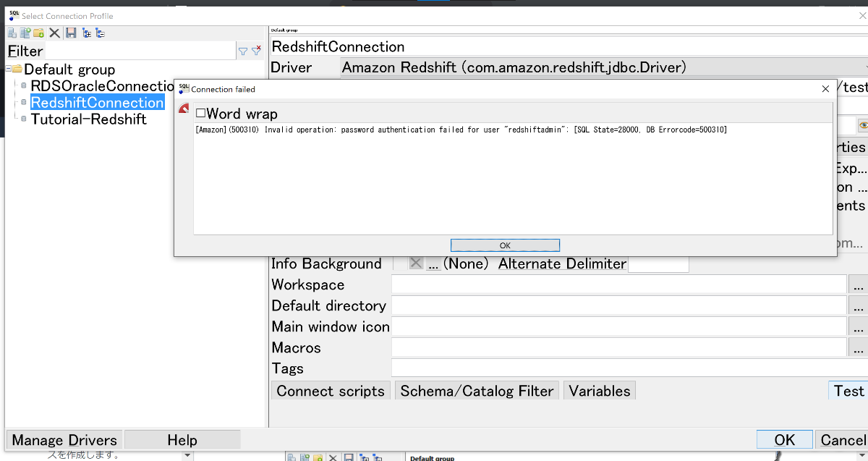868x461 pixels.
Task: Open Connect scripts settings
Action: 331,391
